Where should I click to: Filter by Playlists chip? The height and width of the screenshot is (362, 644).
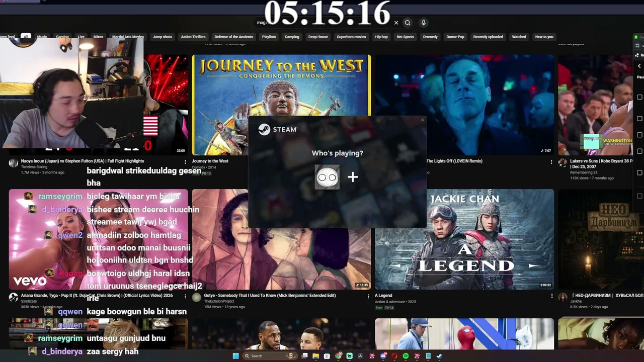pyautogui.click(x=269, y=37)
